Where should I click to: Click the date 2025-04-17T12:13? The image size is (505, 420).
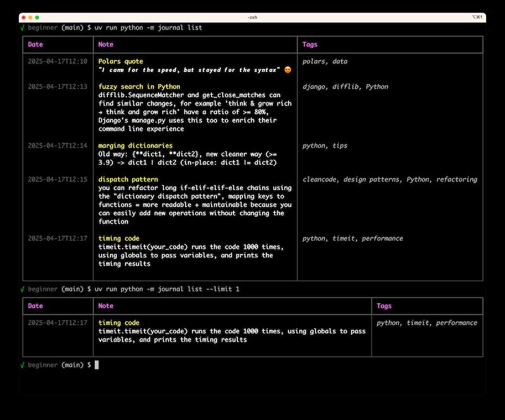57,87
